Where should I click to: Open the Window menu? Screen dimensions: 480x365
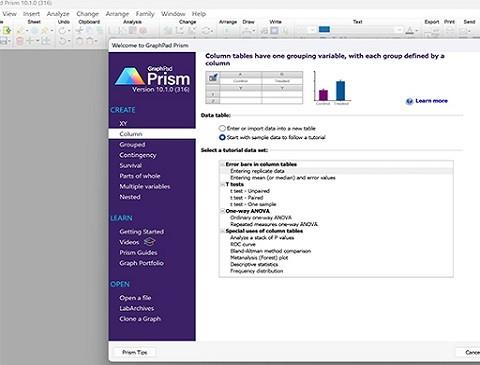(173, 14)
